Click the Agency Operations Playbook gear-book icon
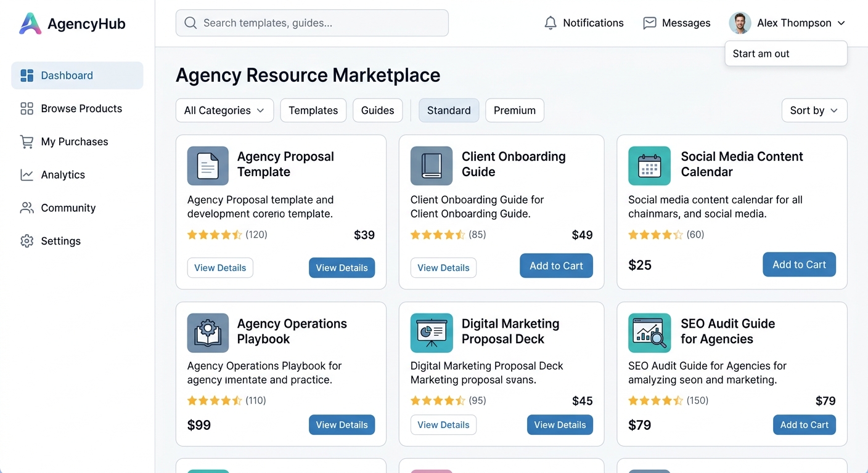This screenshot has width=868, height=473. [x=208, y=333]
